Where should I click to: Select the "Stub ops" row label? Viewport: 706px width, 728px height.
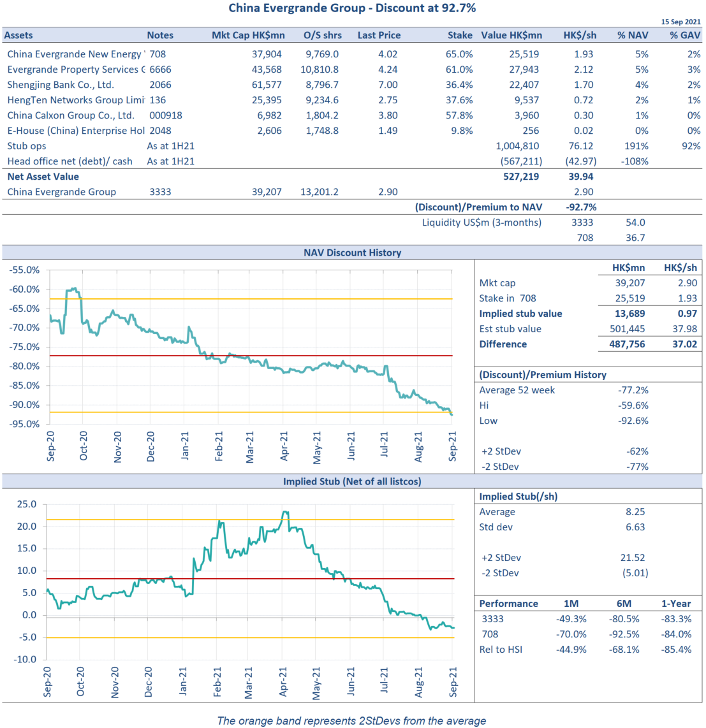(27, 146)
